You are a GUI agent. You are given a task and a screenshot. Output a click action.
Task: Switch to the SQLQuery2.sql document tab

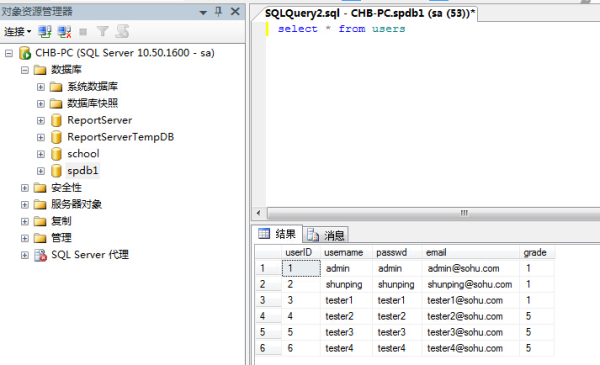[x=370, y=13]
